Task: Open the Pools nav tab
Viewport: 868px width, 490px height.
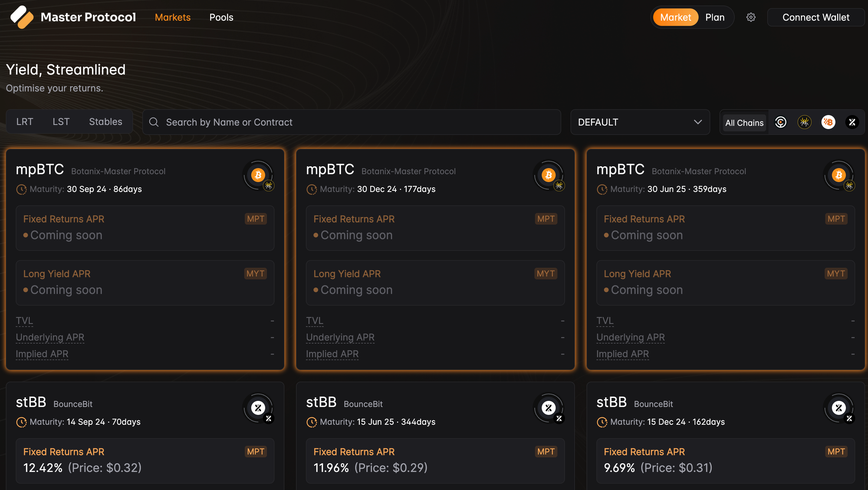Action: pos(221,17)
